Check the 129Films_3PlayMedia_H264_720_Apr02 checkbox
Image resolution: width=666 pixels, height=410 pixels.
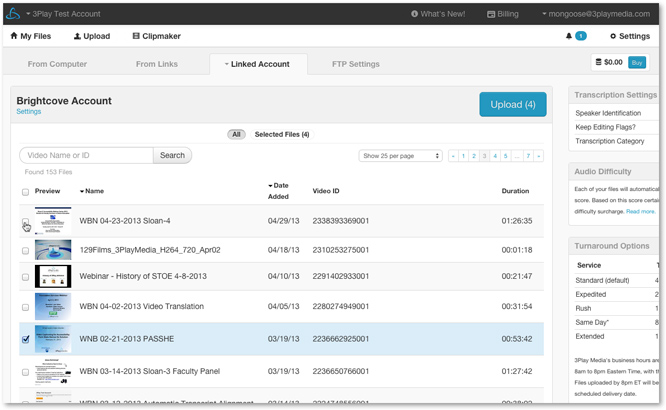coord(25,251)
